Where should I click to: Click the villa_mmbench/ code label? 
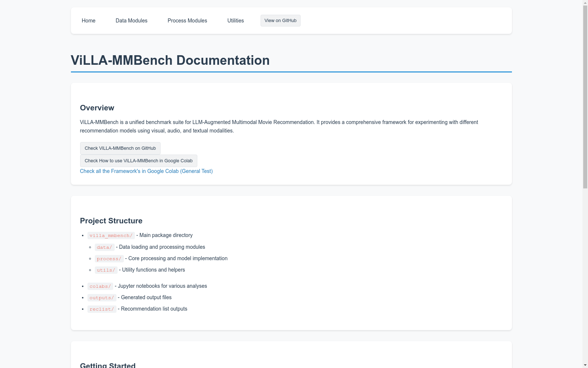(x=111, y=236)
